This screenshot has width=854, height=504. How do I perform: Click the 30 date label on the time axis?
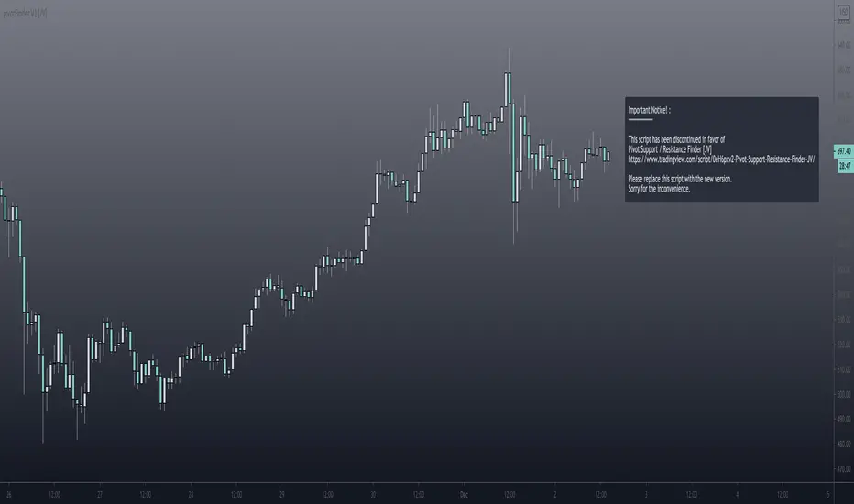coord(372,492)
